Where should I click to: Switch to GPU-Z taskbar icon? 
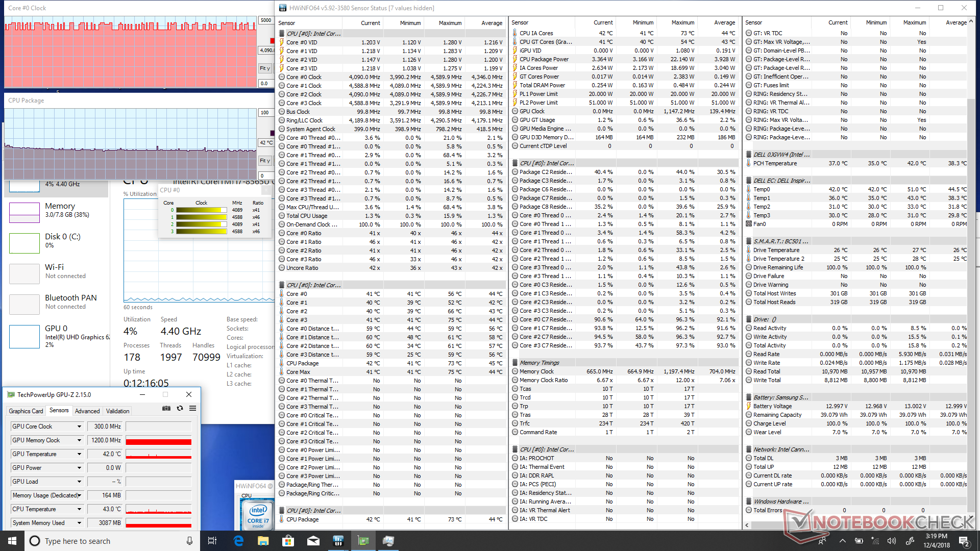[363, 541]
